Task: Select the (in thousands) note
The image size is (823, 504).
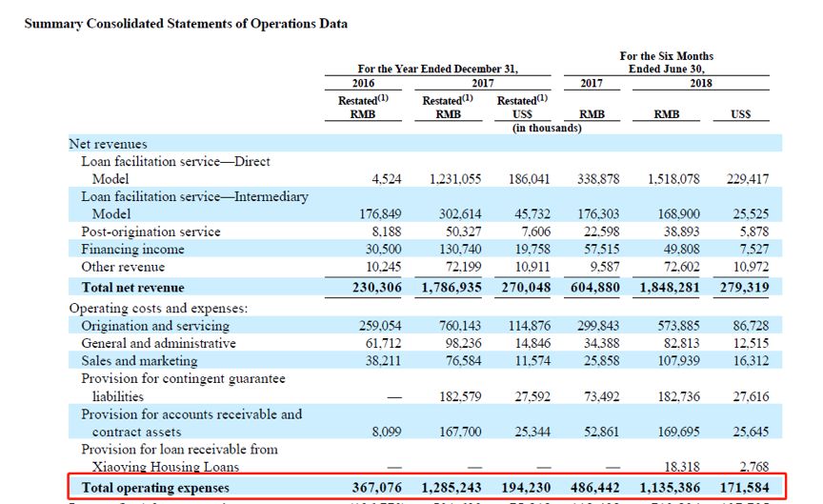Action: 547,128
